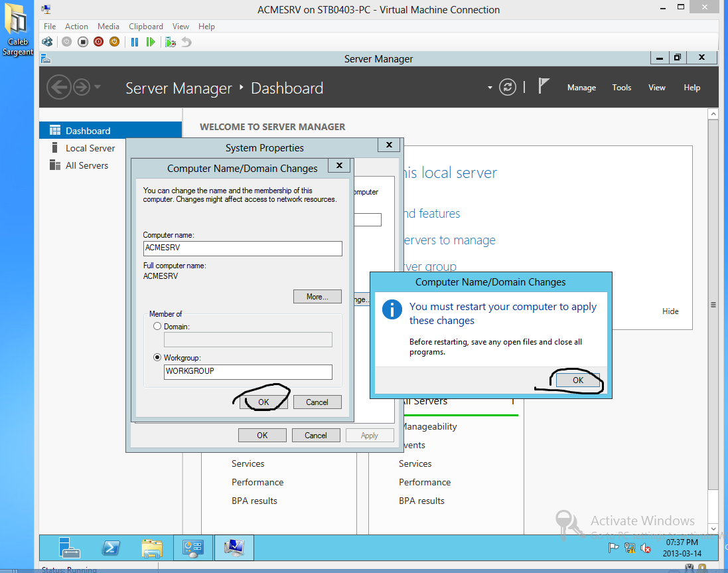
Task: Open the Caleb Sargeant desktop folder
Action: 18,30
